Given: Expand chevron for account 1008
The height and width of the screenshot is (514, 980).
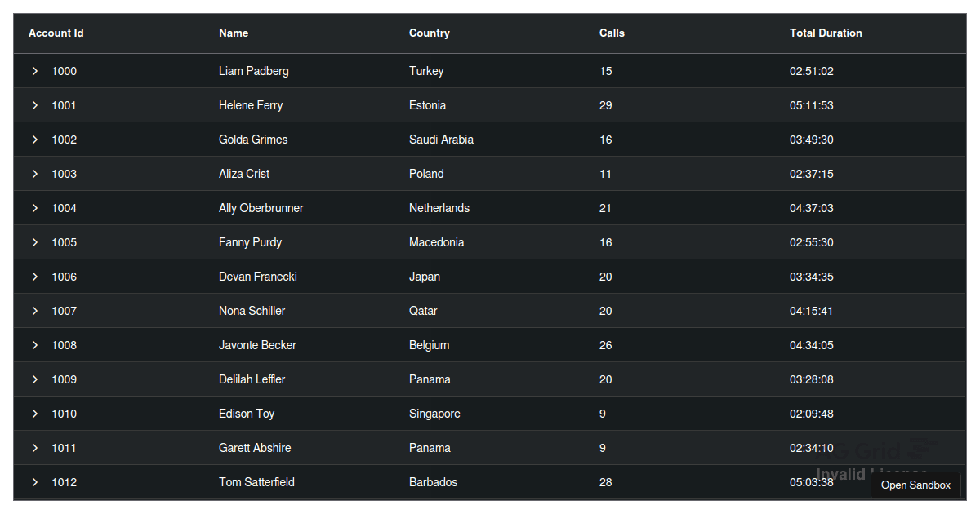Looking at the screenshot, I should click(35, 345).
